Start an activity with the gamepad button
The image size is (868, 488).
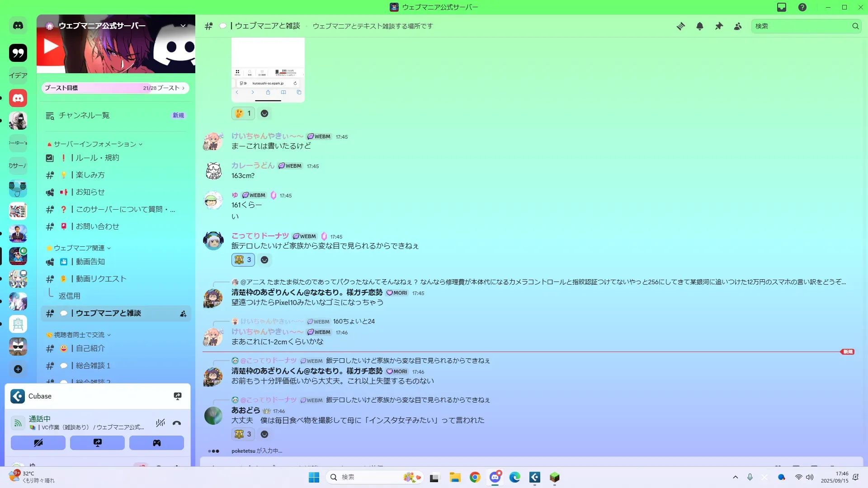tap(156, 443)
